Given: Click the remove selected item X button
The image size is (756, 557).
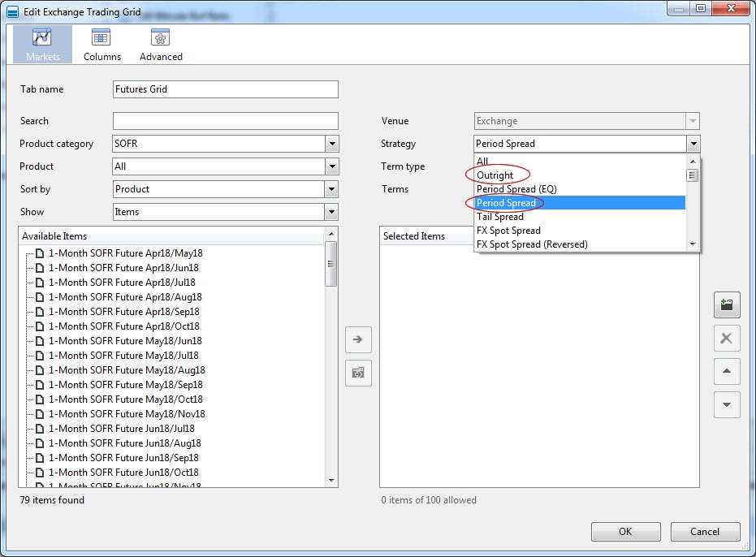Looking at the screenshot, I should coord(727,339).
